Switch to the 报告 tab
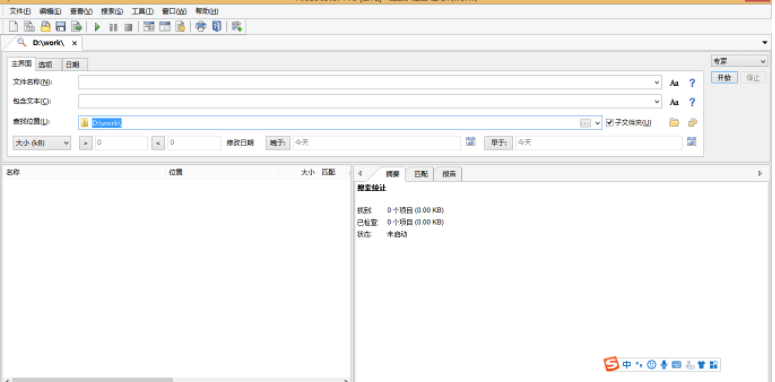Viewport: 775px width, 382px height. 449,174
